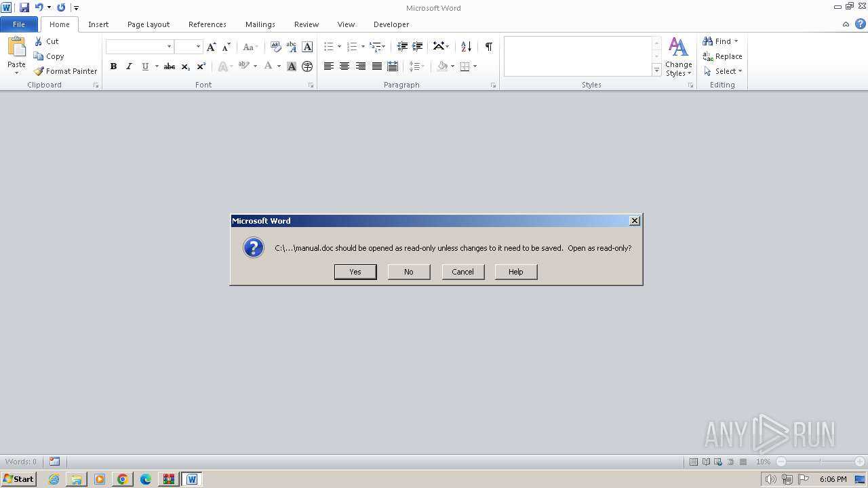The image size is (868, 488).
Task: Click the Multilevel List icon
Action: coord(375,47)
